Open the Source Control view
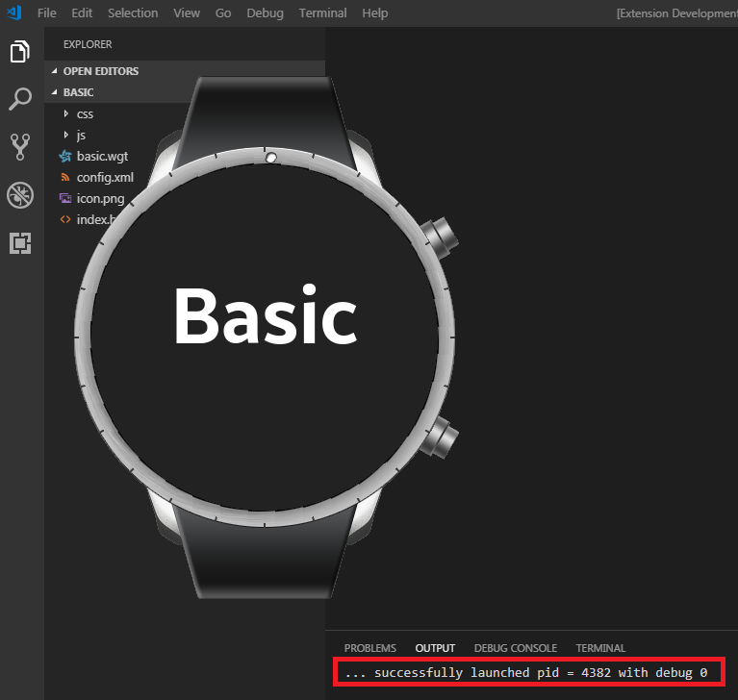 tap(20, 146)
